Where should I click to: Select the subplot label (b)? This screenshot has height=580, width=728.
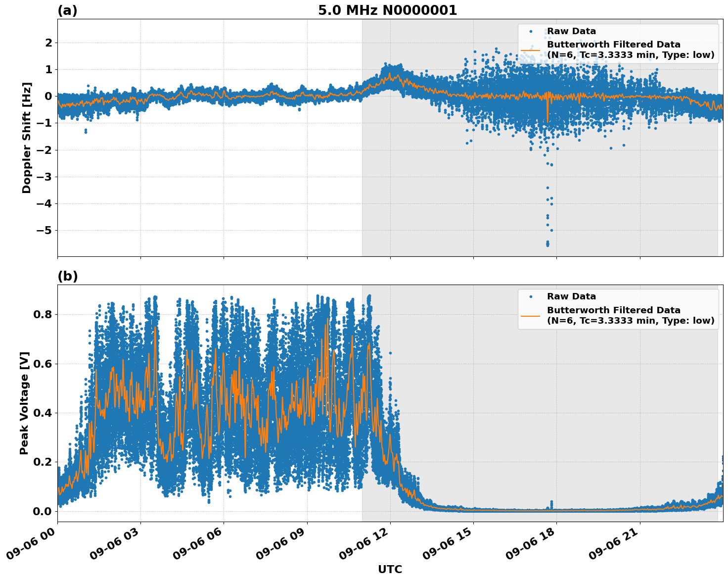68,276
